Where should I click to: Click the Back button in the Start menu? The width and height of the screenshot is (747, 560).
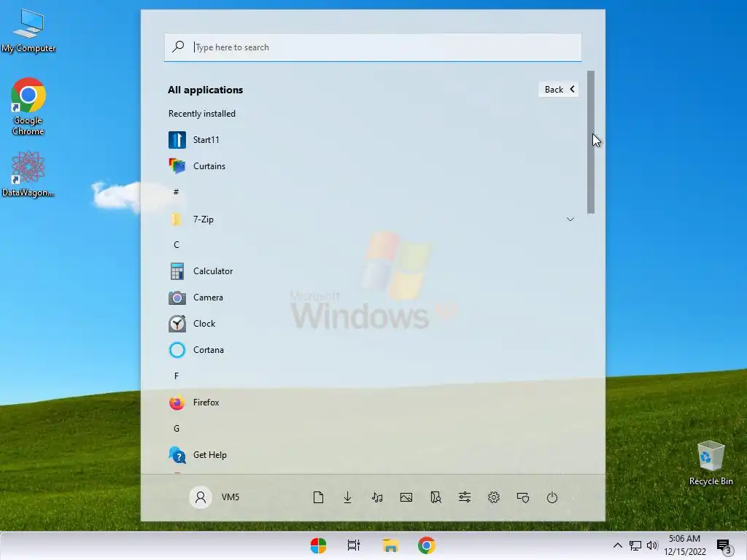pos(558,90)
